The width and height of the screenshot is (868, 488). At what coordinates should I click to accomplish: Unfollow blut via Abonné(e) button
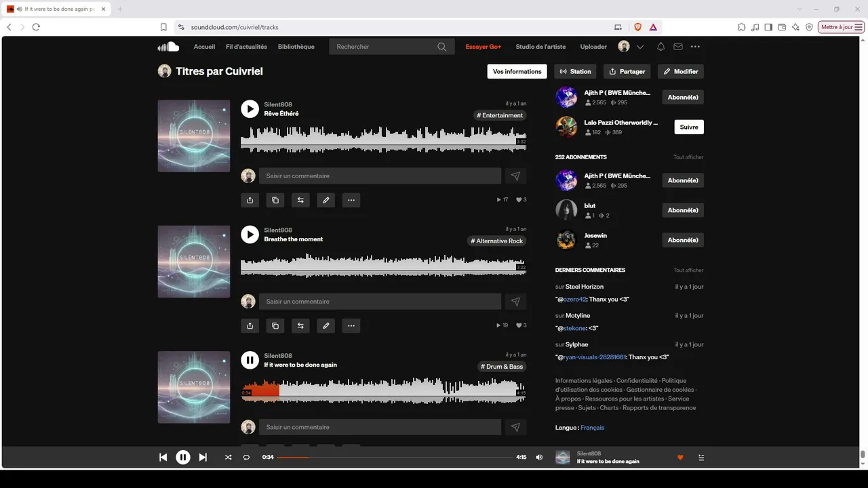(683, 210)
